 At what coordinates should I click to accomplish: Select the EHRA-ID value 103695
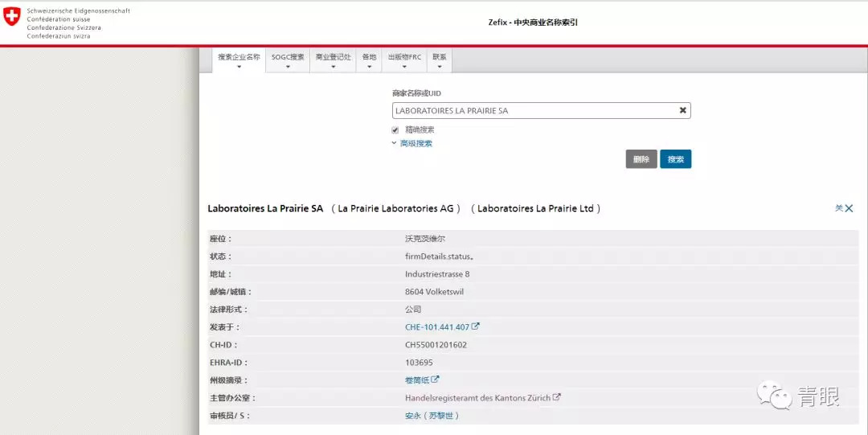419,363
